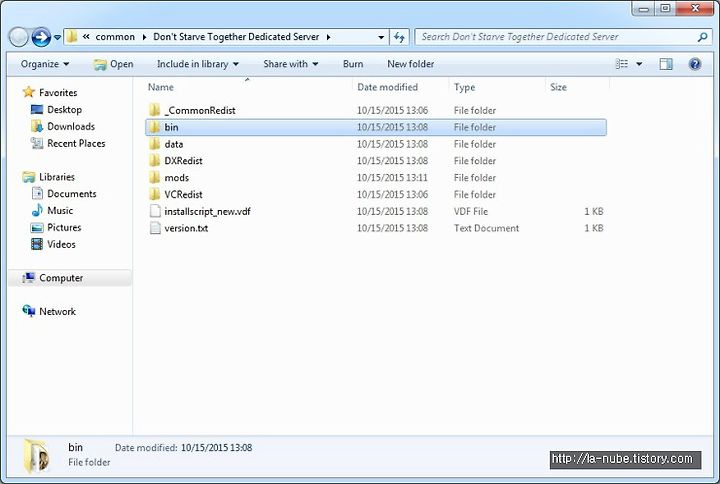Open the view options dropdown arrow
Screen dimensions: 720x484
(639, 64)
